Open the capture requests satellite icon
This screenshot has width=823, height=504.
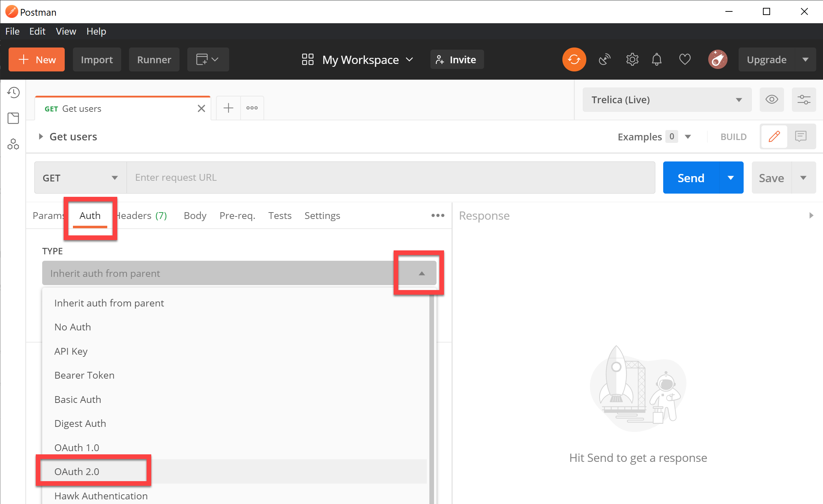(x=604, y=59)
